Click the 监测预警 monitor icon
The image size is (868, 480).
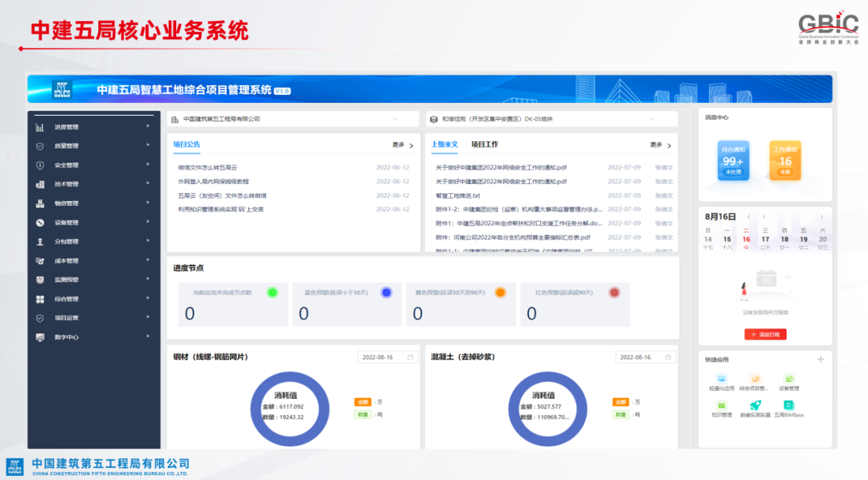pyautogui.click(x=40, y=280)
